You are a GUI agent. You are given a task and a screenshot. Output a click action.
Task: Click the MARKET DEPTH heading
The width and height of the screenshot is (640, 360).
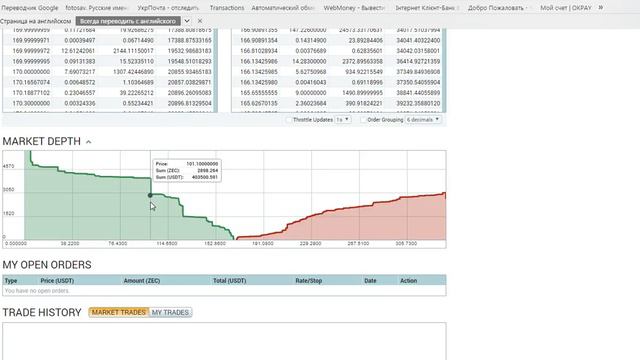click(42, 142)
